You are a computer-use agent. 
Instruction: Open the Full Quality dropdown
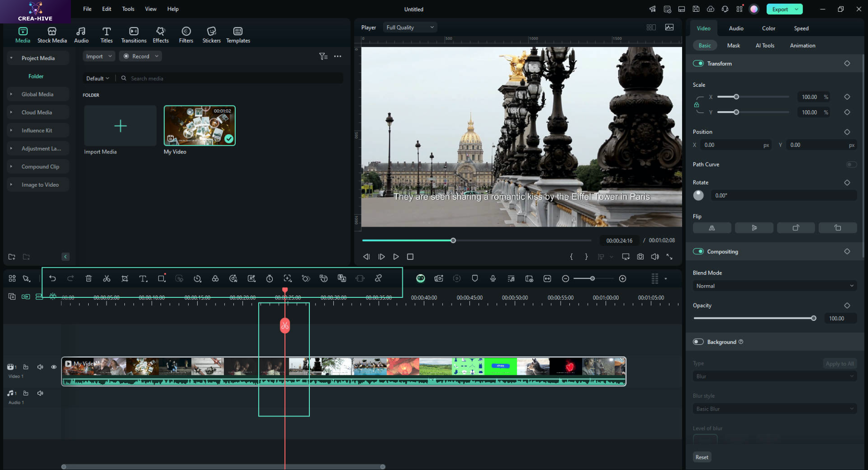coord(410,28)
